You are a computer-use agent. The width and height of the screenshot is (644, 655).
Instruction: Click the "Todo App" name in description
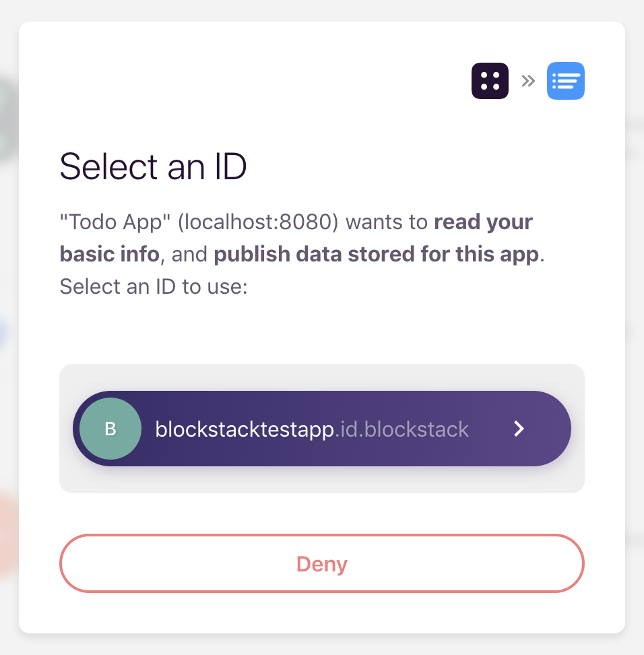(115, 222)
